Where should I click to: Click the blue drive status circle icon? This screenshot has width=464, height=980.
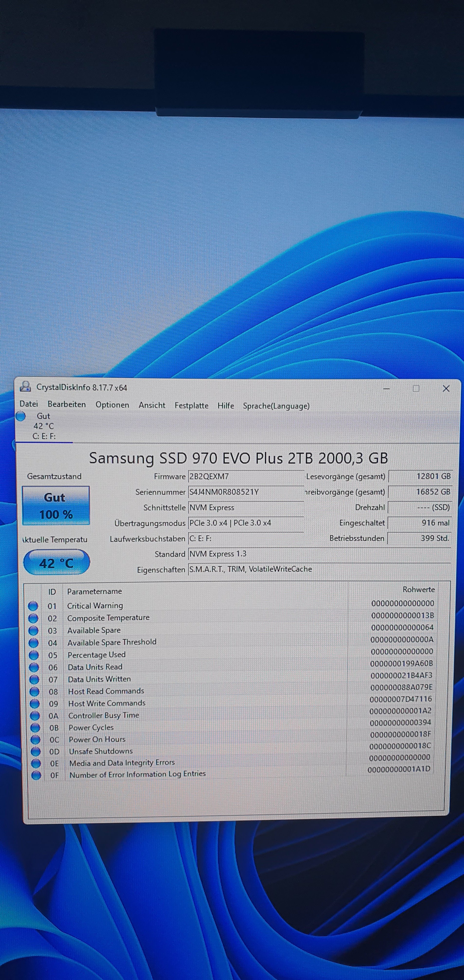pos(21,416)
